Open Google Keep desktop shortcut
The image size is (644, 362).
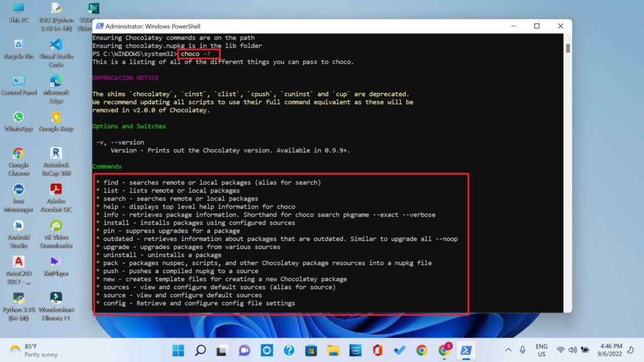[56, 121]
